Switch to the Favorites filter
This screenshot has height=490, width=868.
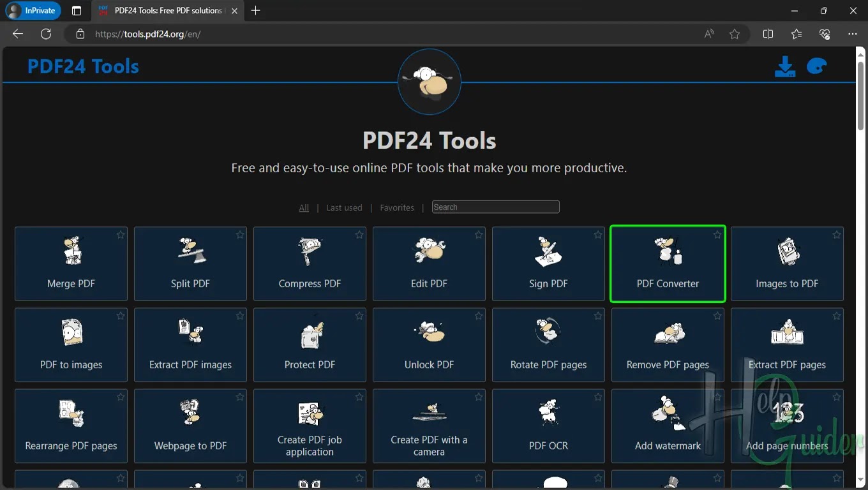tap(397, 207)
